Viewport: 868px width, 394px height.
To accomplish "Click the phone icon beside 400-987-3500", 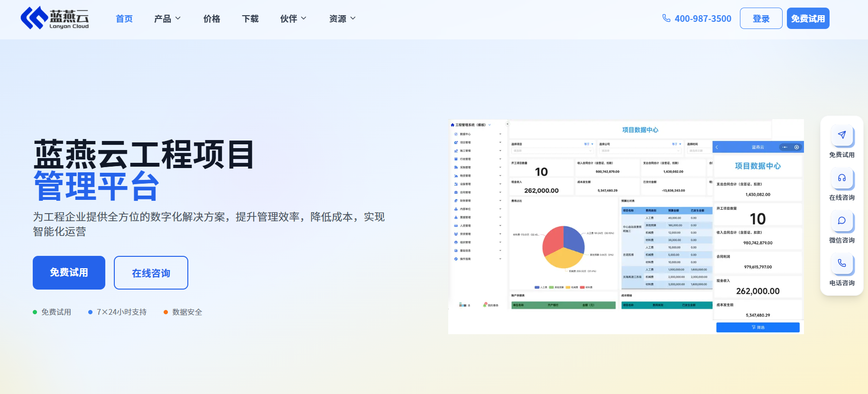I will 666,18.
